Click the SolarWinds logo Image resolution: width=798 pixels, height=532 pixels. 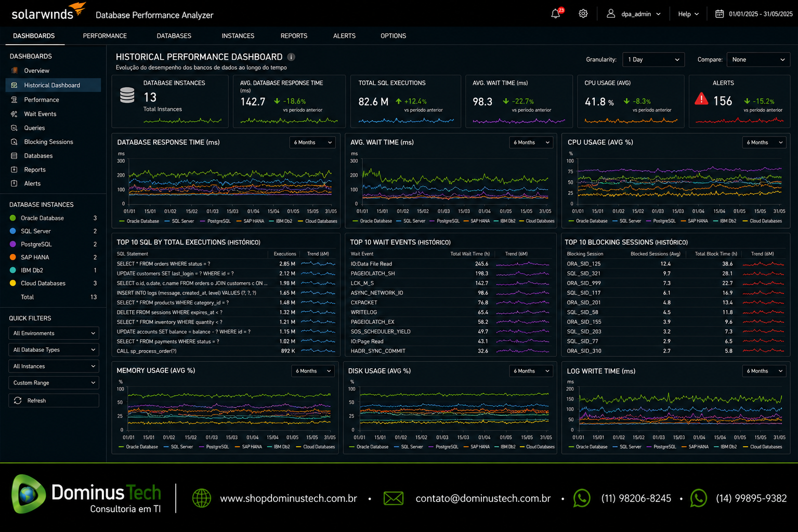point(48,11)
